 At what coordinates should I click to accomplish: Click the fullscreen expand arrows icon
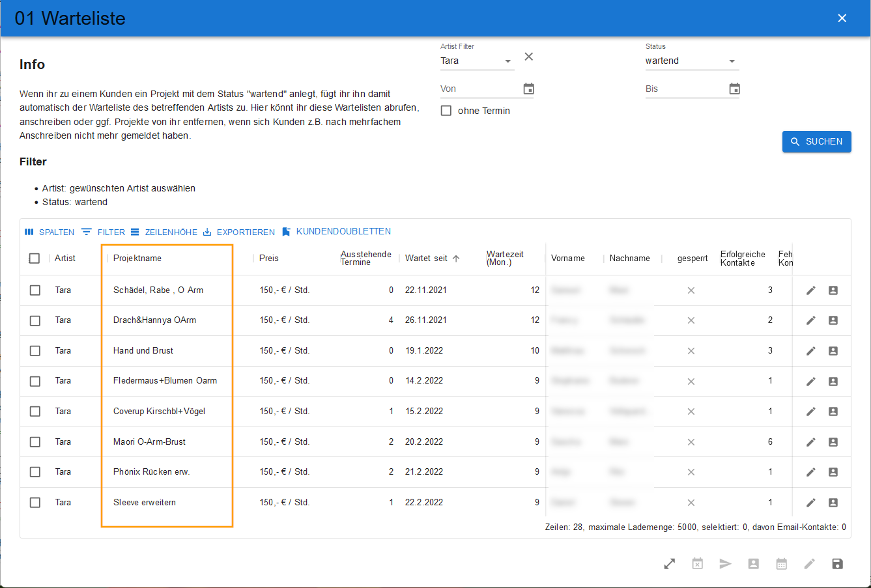tap(670, 564)
